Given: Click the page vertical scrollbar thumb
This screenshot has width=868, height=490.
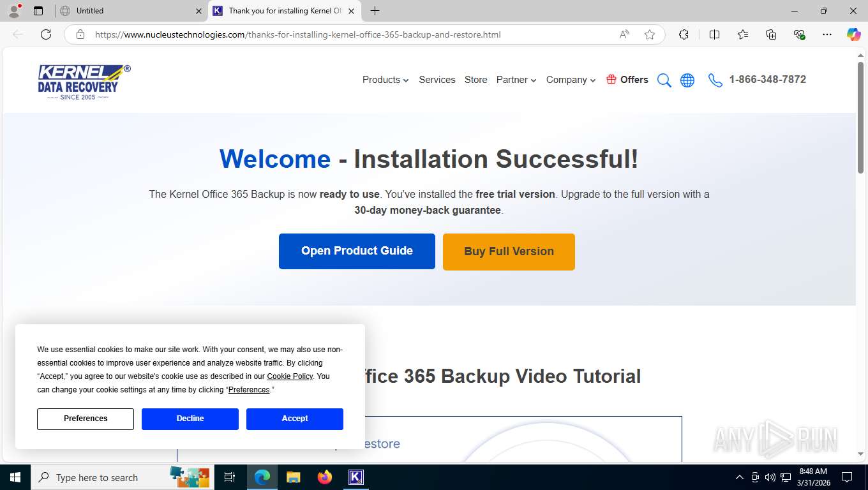Looking at the screenshot, I should [860, 119].
